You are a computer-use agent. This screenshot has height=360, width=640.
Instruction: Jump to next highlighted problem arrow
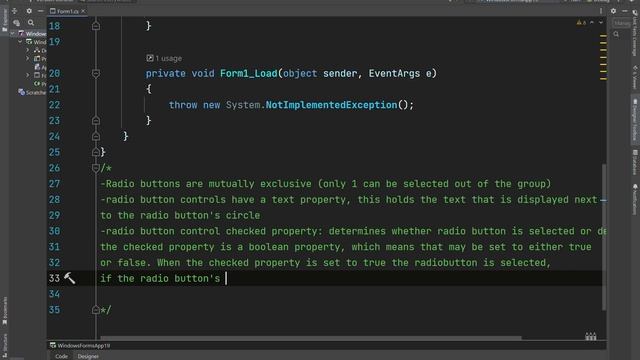point(601,23)
